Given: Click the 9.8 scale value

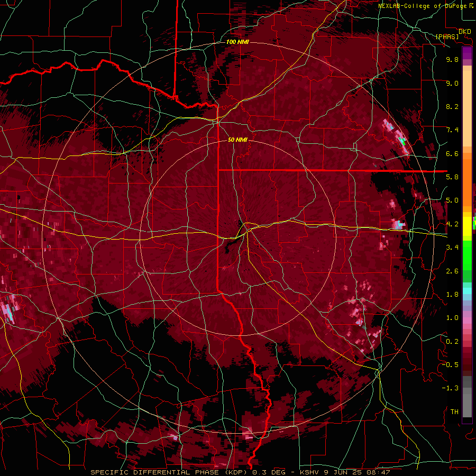Looking at the screenshot, I should pyautogui.click(x=452, y=59).
